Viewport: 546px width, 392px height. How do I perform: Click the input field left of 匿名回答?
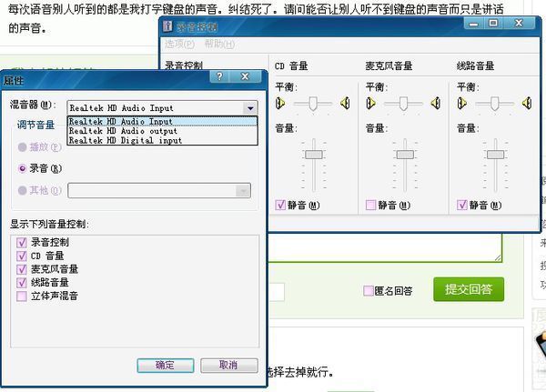[277, 291]
